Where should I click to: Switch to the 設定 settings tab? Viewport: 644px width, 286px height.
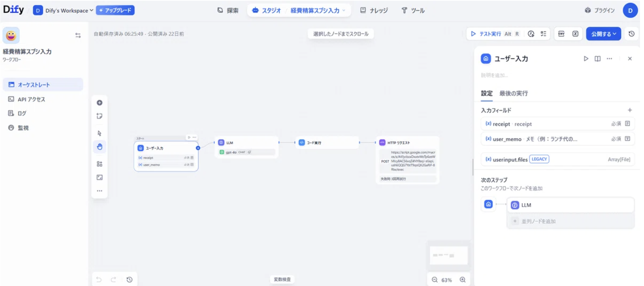tap(486, 94)
